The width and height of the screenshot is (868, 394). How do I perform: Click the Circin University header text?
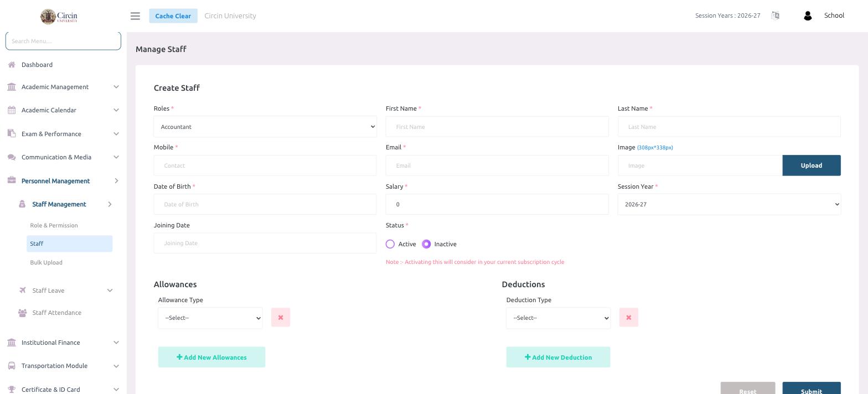pyautogui.click(x=230, y=15)
